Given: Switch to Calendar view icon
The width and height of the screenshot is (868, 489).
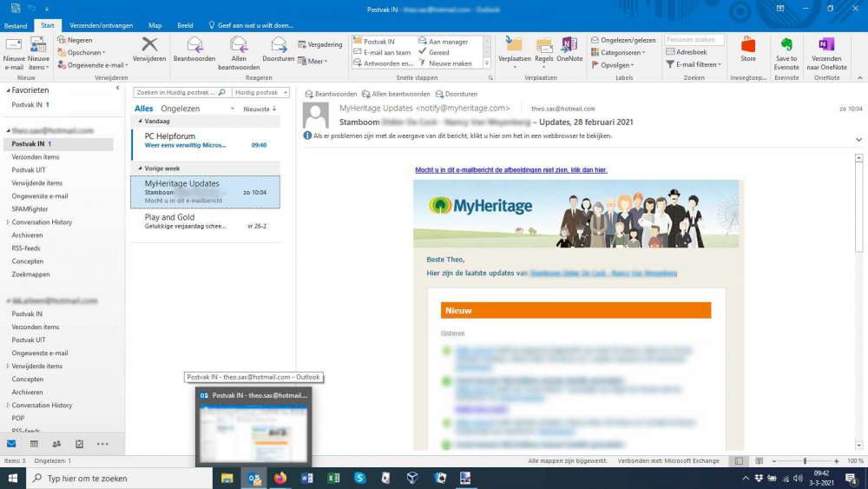Looking at the screenshot, I should tap(35, 444).
